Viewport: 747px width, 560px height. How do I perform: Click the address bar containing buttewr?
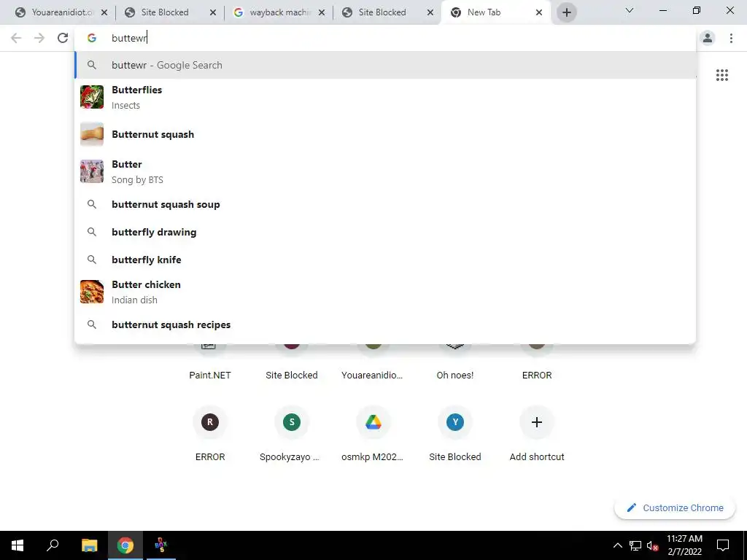click(x=385, y=38)
